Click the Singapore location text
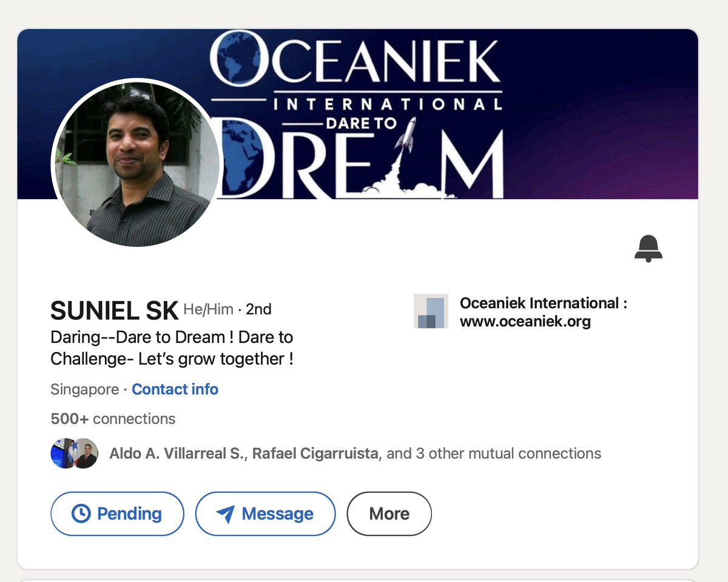This screenshot has height=582, width=728. click(85, 389)
